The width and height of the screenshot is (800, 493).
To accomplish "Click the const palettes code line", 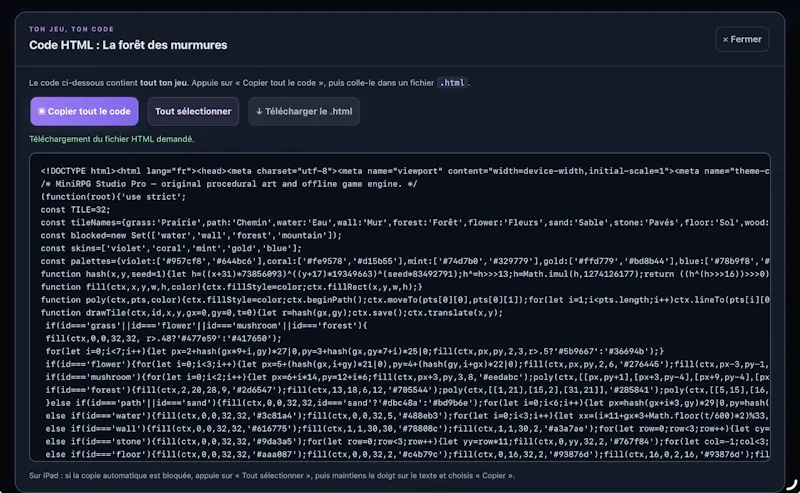I will [405, 261].
